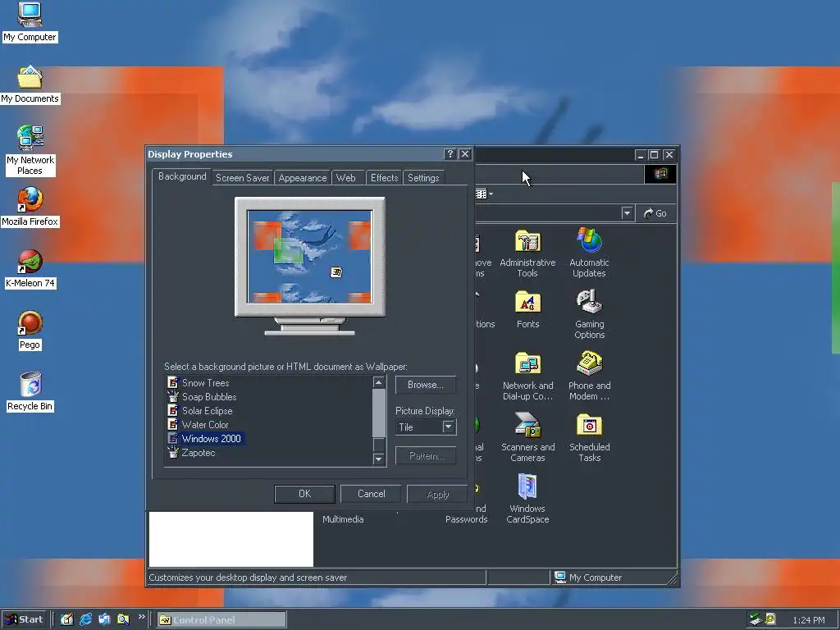This screenshot has width=840, height=630.
Task: Select Soap Bubbles wallpaper
Action: tap(209, 397)
